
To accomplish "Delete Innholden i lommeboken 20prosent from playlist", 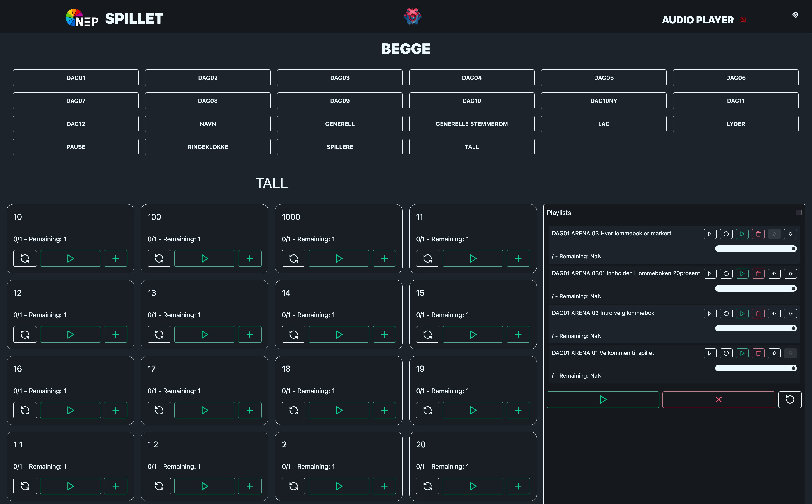I will tap(758, 274).
